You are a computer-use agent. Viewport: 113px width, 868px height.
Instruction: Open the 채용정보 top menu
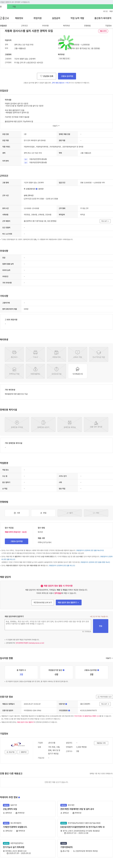[19, 18]
